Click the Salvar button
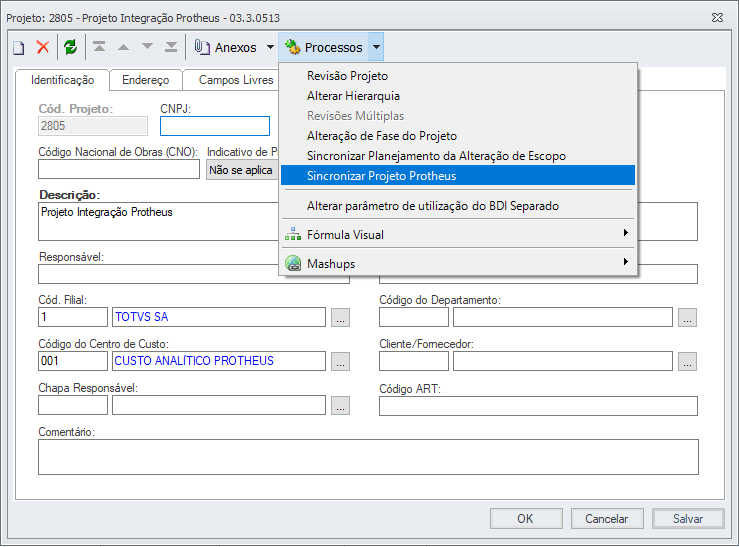 coord(688,519)
